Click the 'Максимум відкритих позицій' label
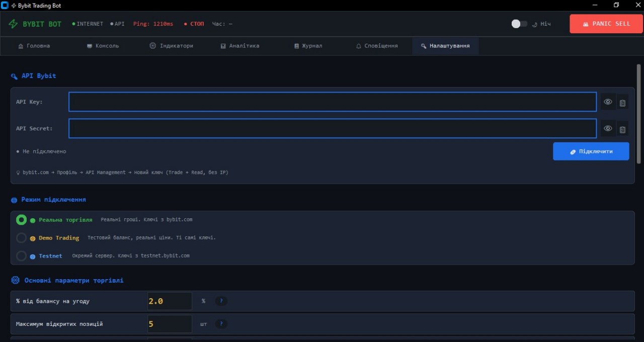Image resolution: width=644 pixels, height=342 pixels. click(x=59, y=324)
